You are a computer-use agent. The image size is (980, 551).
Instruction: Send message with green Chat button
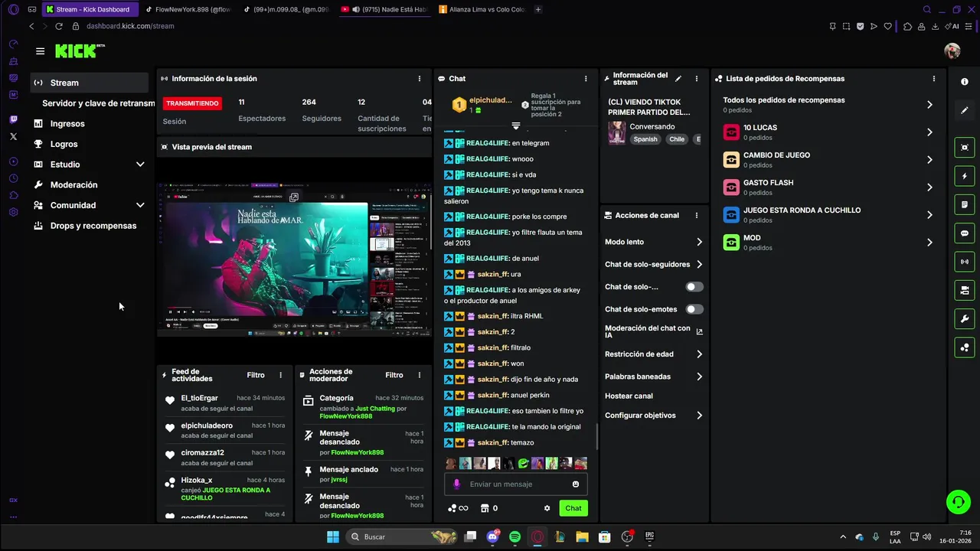point(573,508)
